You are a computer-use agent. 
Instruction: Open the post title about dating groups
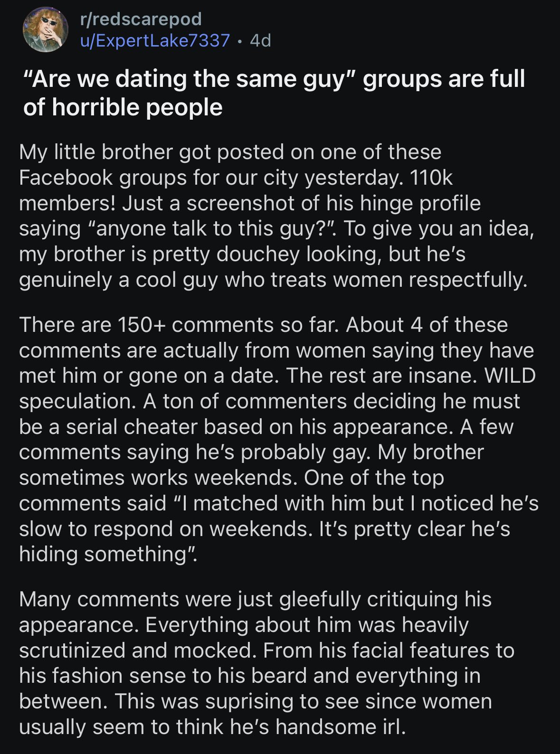click(274, 93)
